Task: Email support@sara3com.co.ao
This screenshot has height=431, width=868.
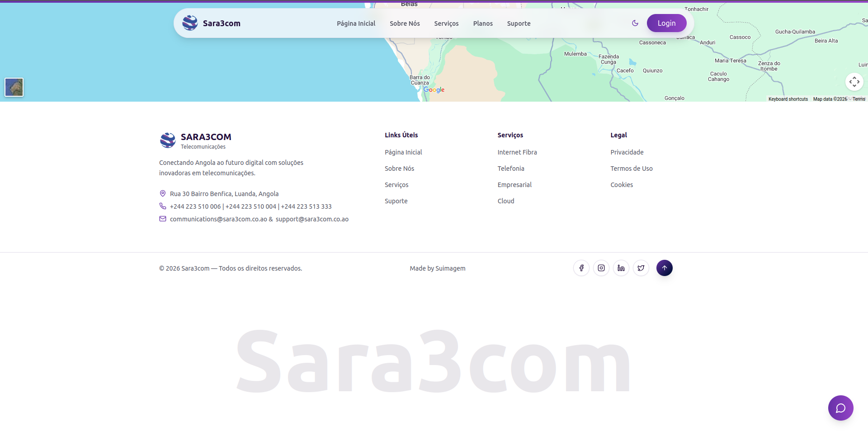Action: point(312,219)
